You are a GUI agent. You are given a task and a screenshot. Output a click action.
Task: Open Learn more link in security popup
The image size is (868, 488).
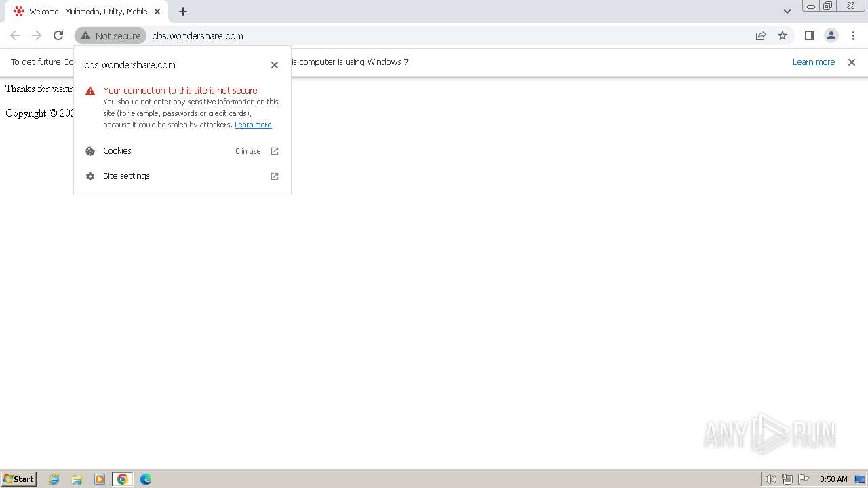click(x=253, y=125)
